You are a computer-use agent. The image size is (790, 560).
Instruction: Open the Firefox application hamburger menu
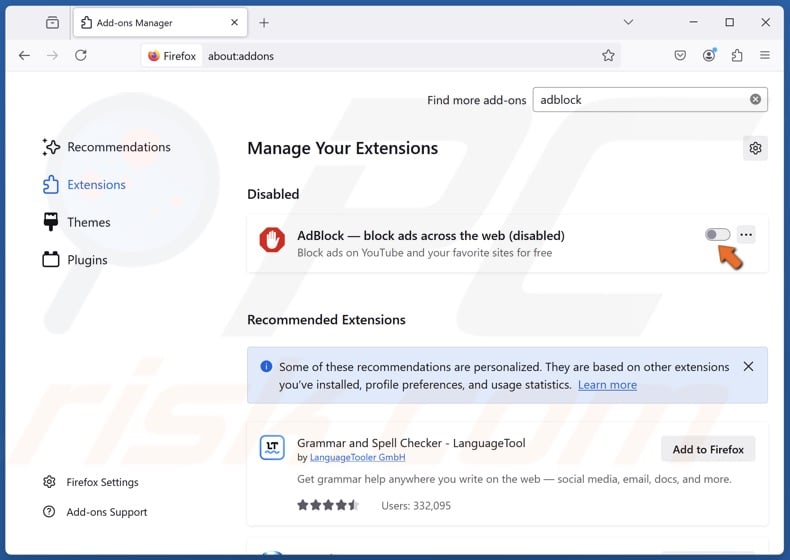(x=765, y=55)
